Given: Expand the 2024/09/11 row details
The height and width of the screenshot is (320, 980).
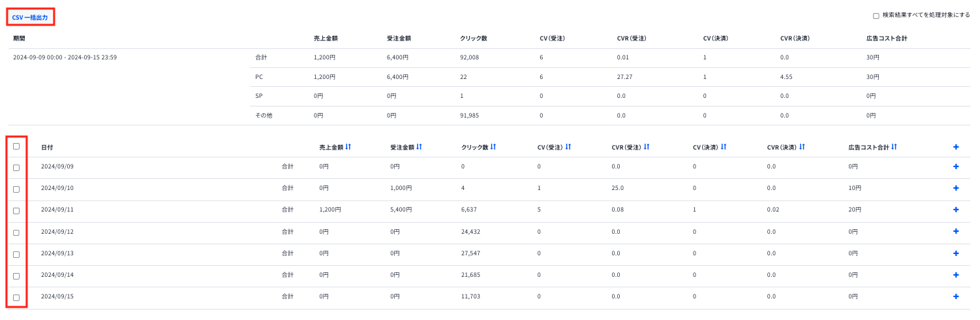Looking at the screenshot, I should click(956, 210).
